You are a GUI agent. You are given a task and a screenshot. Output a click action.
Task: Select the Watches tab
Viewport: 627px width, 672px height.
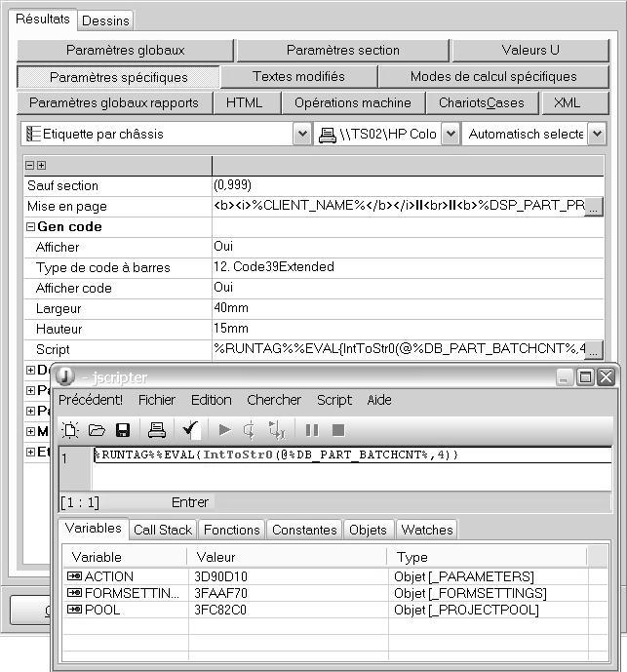[427, 530]
